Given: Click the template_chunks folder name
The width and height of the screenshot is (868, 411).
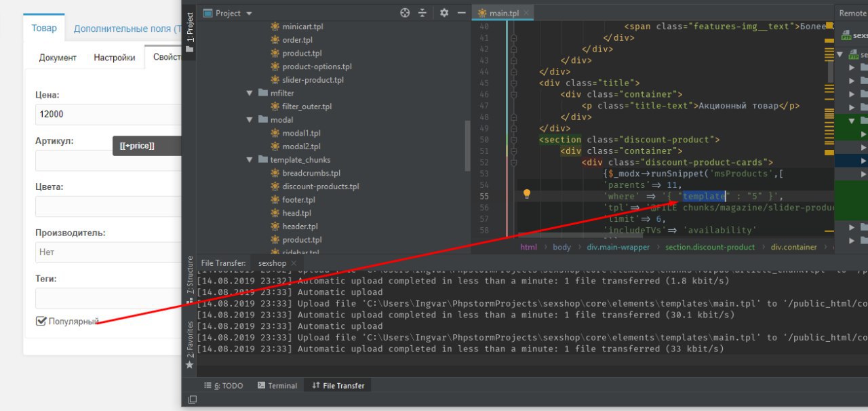Looking at the screenshot, I should click(300, 159).
